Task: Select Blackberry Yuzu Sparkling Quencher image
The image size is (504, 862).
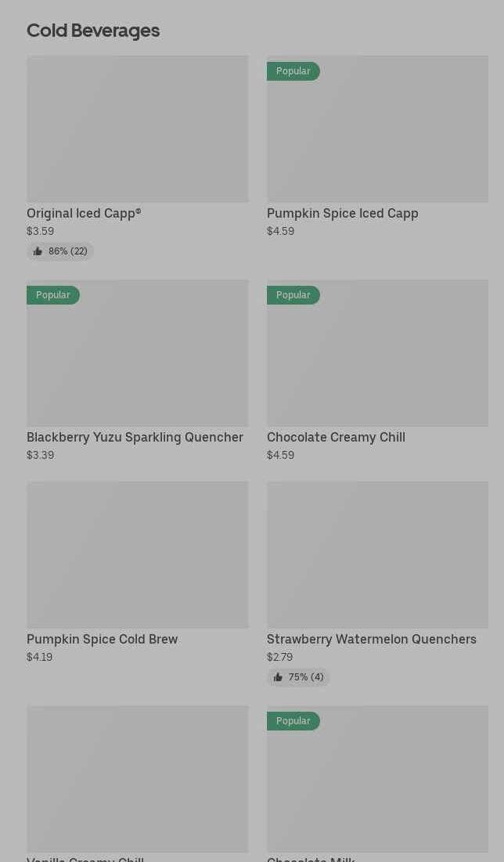Action: point(138,353)
